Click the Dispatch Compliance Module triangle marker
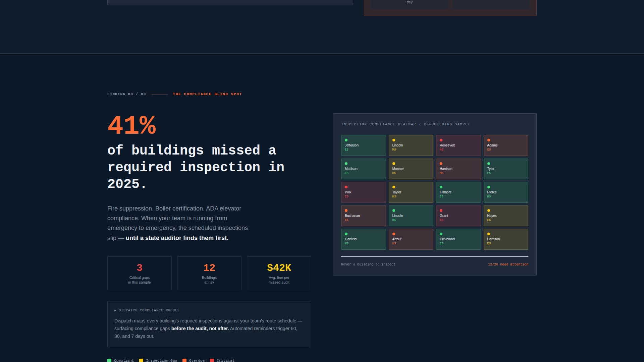The width and height of the screenshot is (644, 362). pos(115,310)
